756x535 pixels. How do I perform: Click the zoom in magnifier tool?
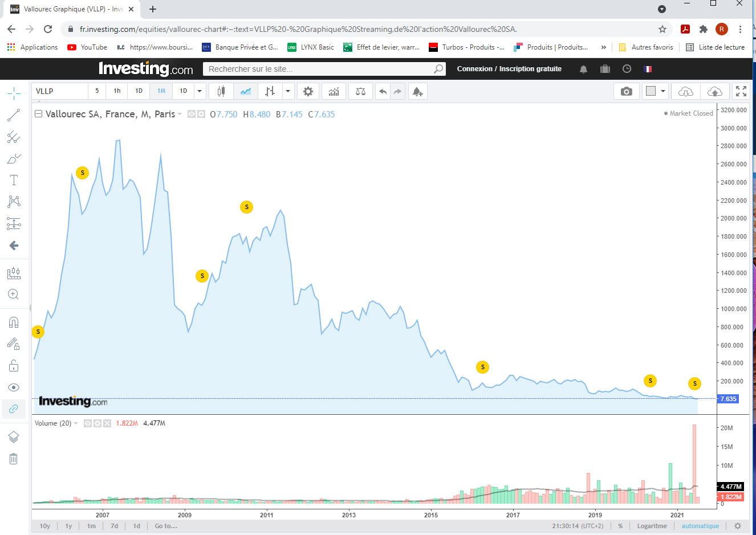[14, 295]
